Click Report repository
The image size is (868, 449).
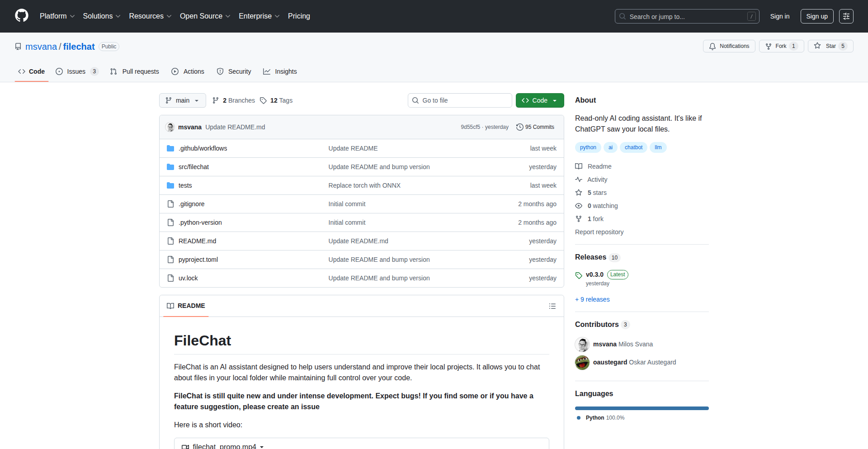click(x=599, y=232)
